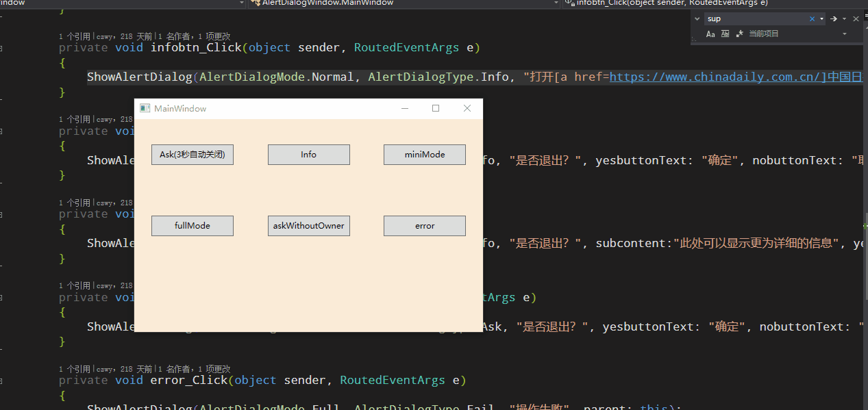Click Find Next arrow in find panel
This screenshot has height=410, width=868.
click(834, 19)
